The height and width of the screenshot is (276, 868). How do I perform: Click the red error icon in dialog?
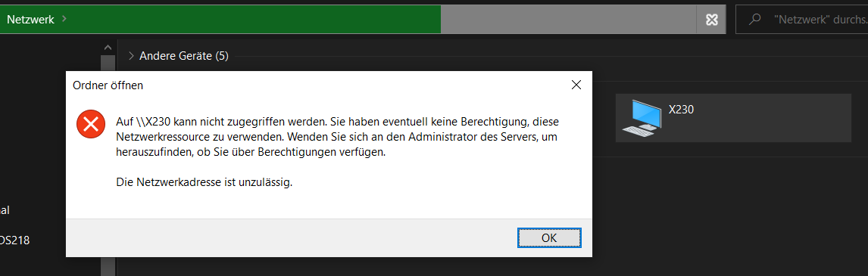tap(91, 125)
